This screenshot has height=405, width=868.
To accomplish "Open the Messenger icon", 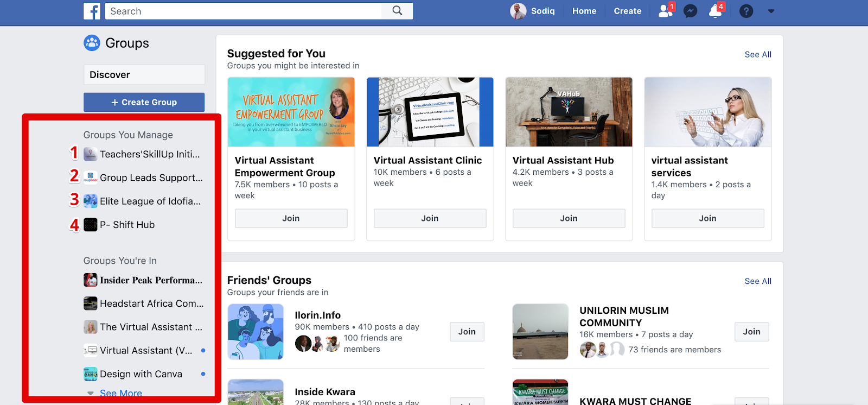I will pos(690,11).
